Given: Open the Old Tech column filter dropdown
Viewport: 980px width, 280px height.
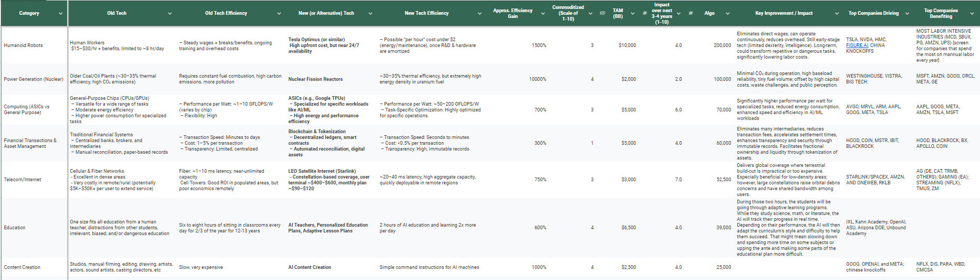Looking at the screenshot, I should (x=170, y=13).
